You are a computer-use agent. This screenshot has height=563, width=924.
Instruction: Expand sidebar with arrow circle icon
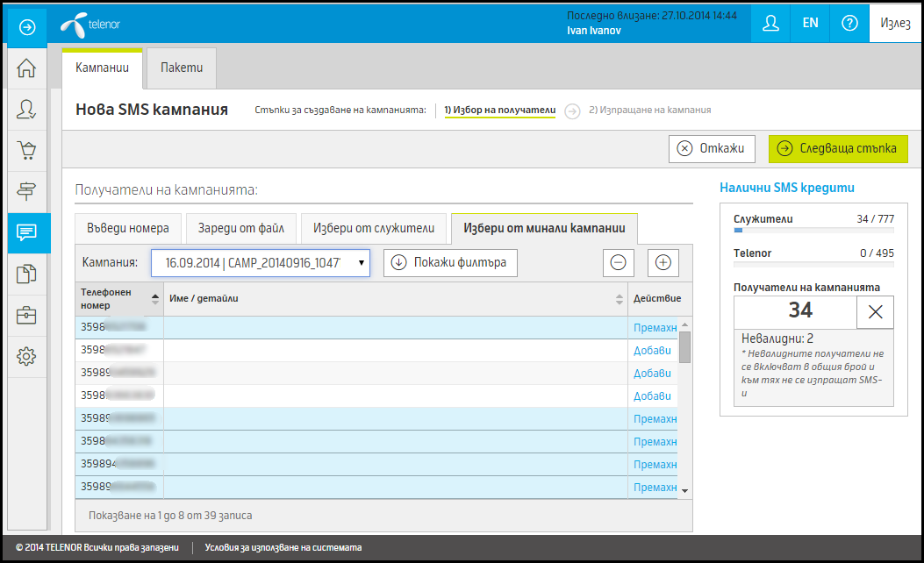tap(27, 27)
